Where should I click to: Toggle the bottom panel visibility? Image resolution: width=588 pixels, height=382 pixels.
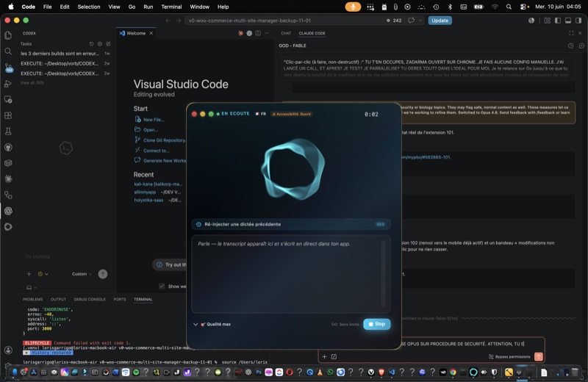(x=568, y=21)
